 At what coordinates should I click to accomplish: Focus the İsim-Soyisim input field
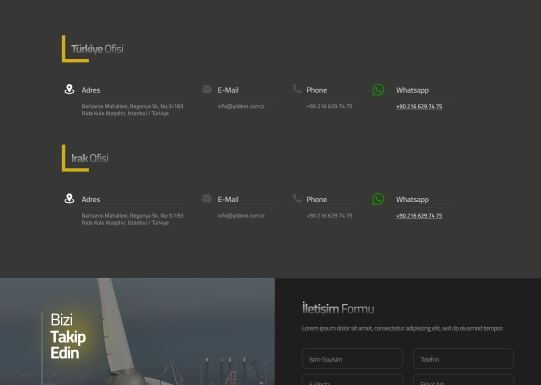pyautogui.click(x=352, y=359)
